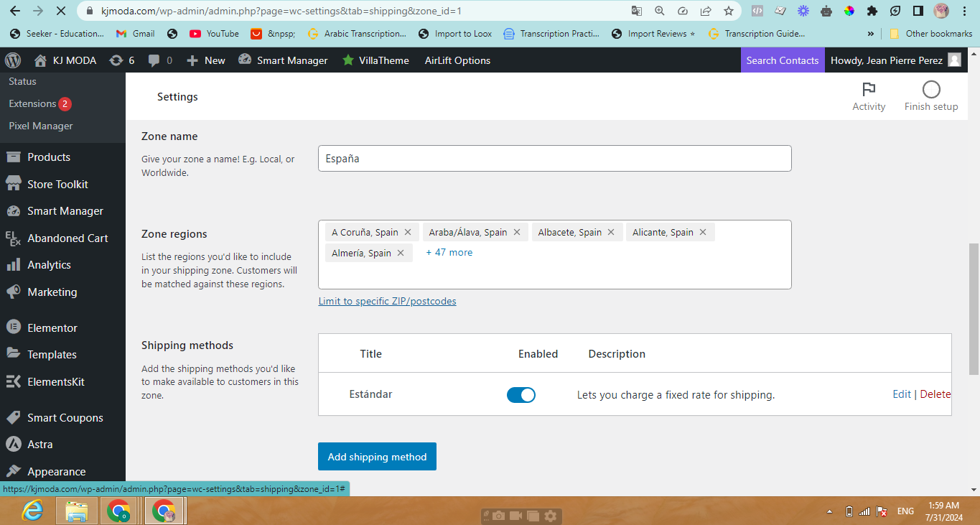Show hidden system tray icons
This screenshot has width=980, height=525.
pos(830,511)
